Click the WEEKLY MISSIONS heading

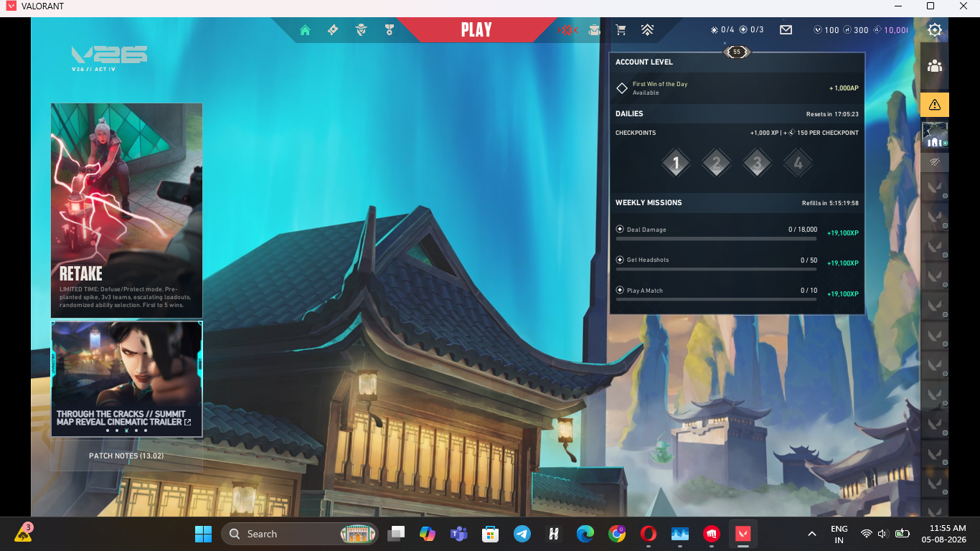(x=649, y=202)
